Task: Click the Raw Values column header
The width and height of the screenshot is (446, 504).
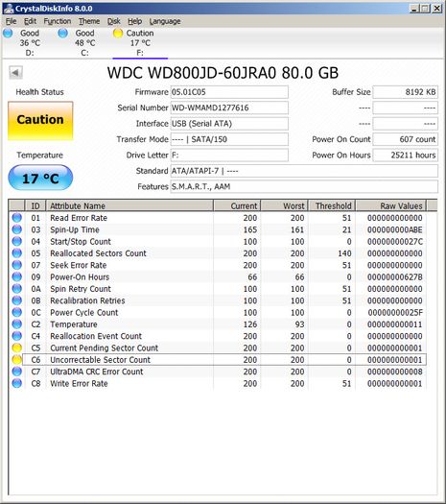Action: click(391, 205)
